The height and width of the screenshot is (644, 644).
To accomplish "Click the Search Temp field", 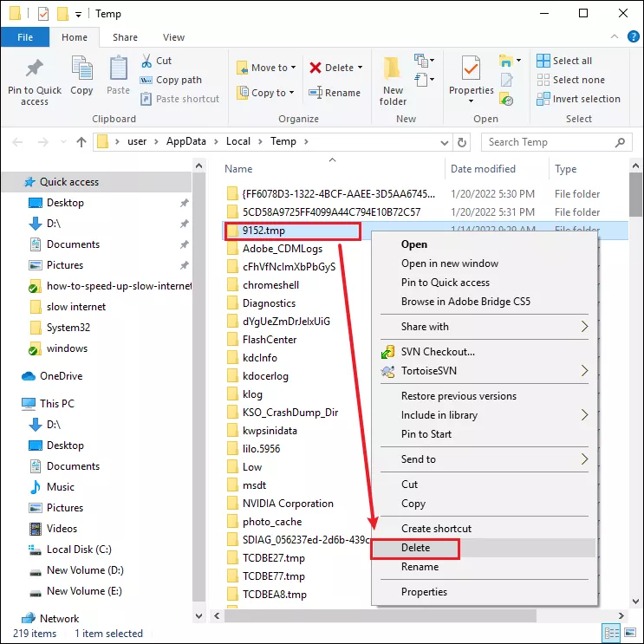I will coord(556,142).
